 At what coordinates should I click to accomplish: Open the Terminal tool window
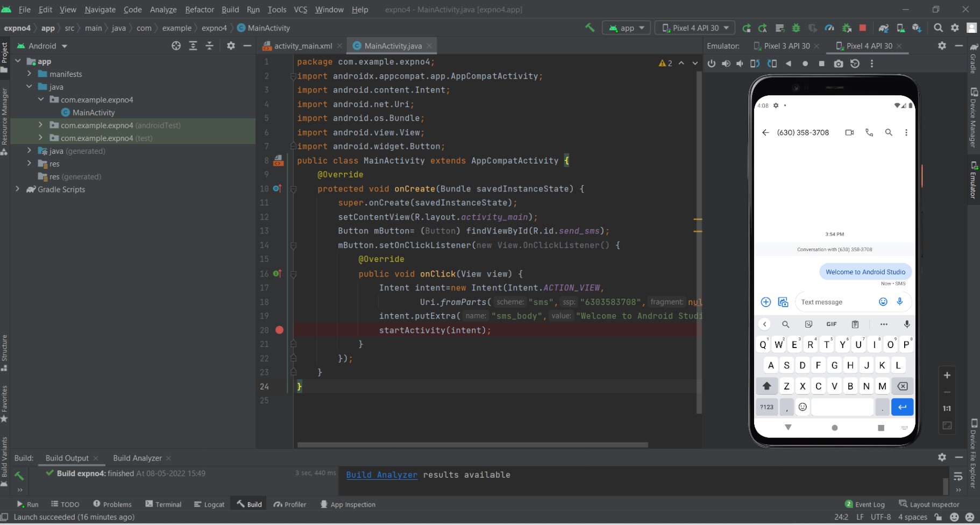pos(164,504)
